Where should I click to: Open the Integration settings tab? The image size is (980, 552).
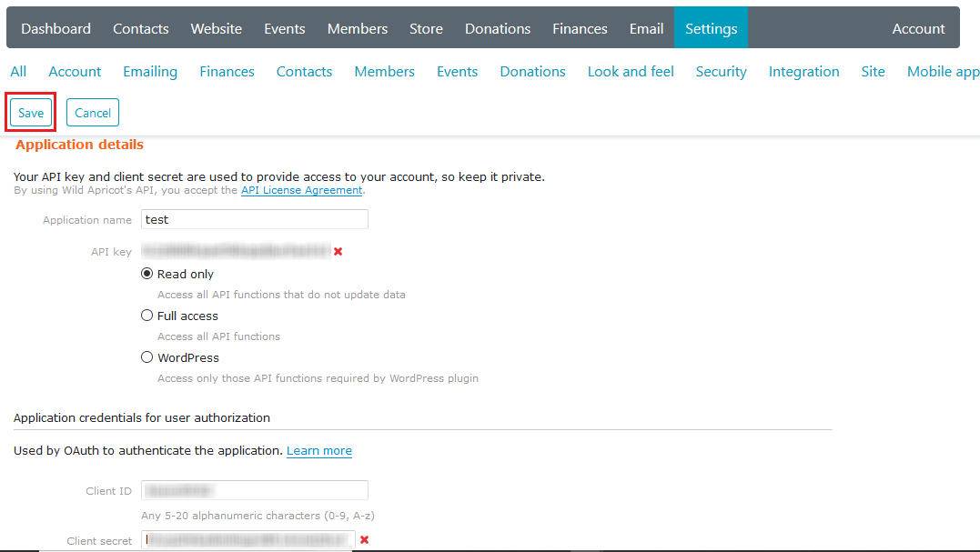tap(803, 71)
